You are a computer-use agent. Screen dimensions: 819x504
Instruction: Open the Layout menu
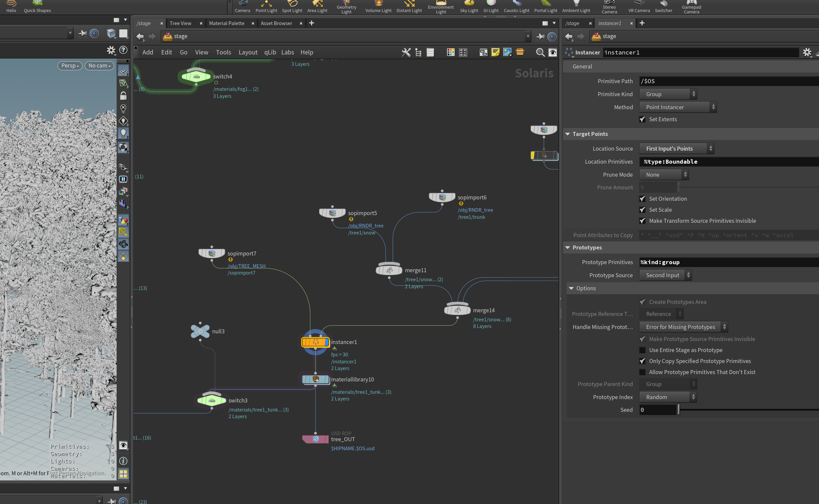(248, 52)
